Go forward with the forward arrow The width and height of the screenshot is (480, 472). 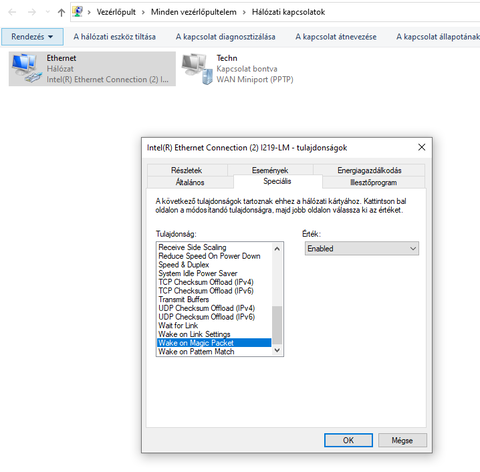[x=32, y=12]
